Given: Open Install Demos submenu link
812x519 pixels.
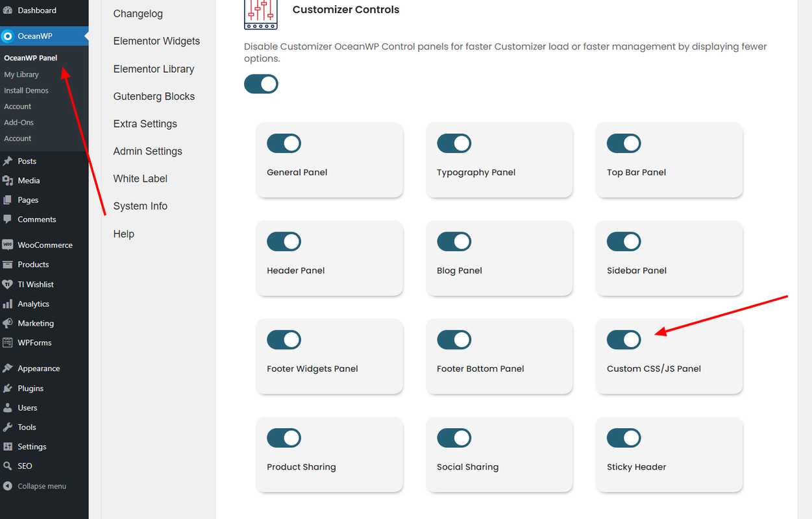Looking at the screenshot, I should coord(27,91).
